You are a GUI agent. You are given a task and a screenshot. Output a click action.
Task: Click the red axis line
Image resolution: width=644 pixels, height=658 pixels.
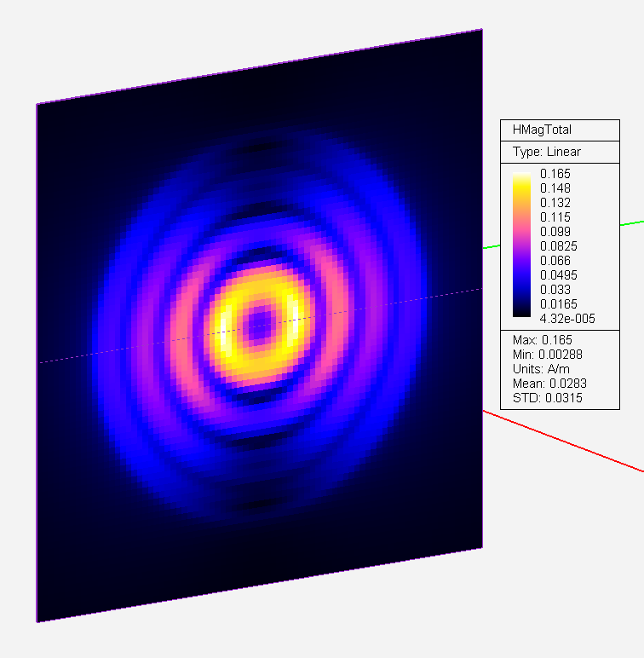pos(564,441)
